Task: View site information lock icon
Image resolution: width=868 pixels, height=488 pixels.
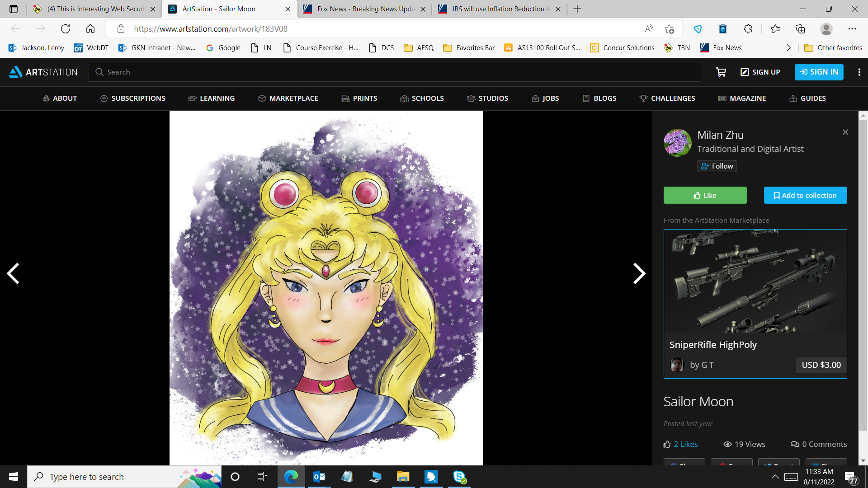Action: [x=121, y=29]
